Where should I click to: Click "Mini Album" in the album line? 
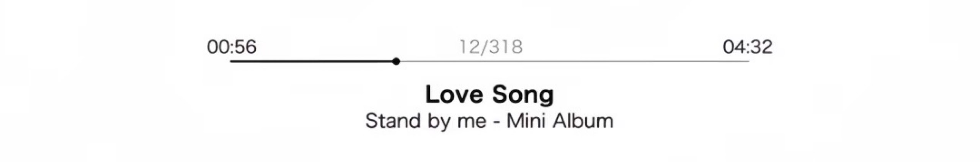[x=560, y=121]
